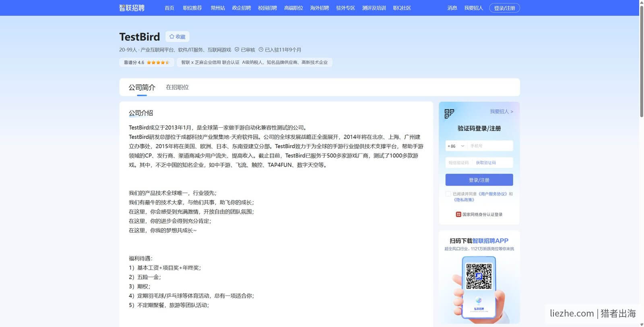Focus the 手机号 input field
Viewport: 644px width, 327px height.
coord(490,146)
